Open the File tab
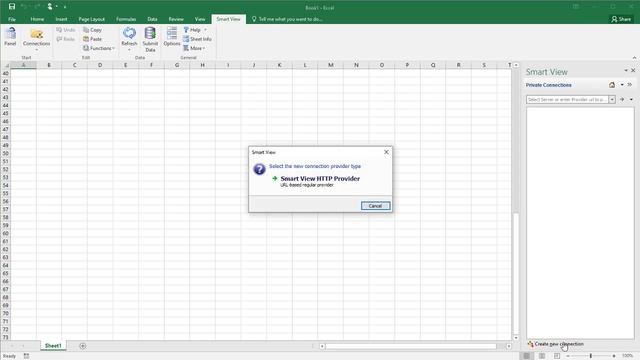640x360 pixels. (x=12, y=19)
